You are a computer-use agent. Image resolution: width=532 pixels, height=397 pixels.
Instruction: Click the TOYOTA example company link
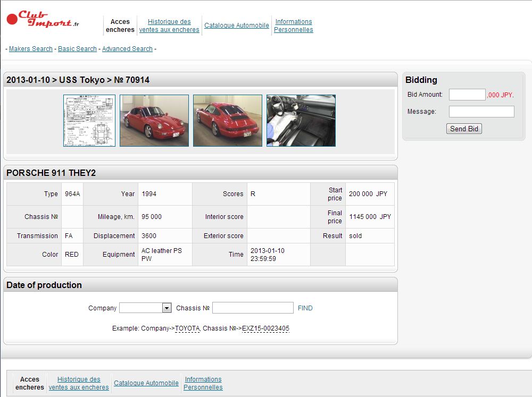point(187,328)
